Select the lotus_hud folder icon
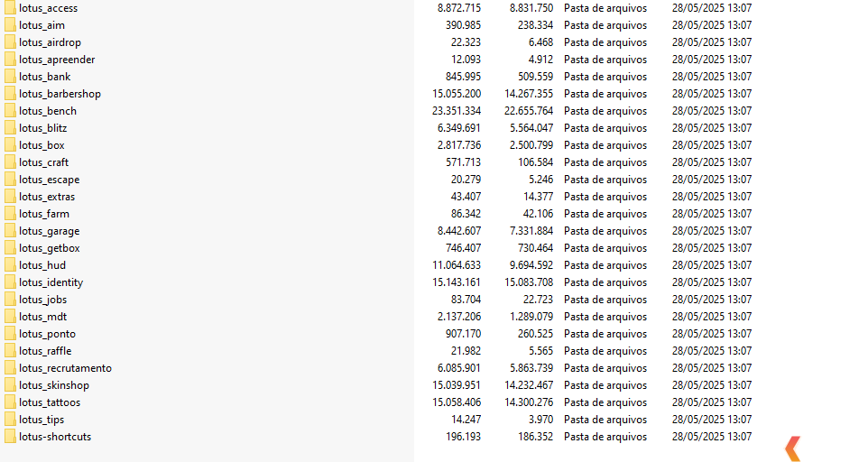The image size is (868, 462). click(10, 265)
